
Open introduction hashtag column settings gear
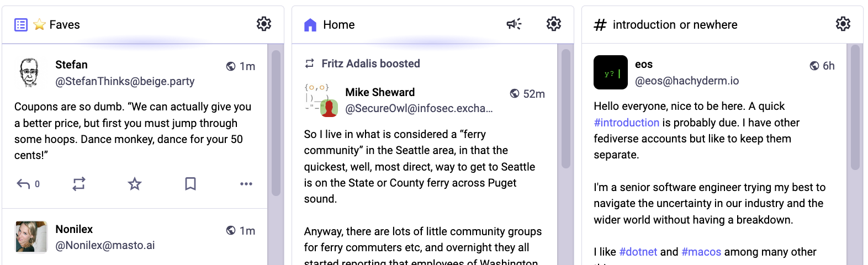tap(843, 24)
